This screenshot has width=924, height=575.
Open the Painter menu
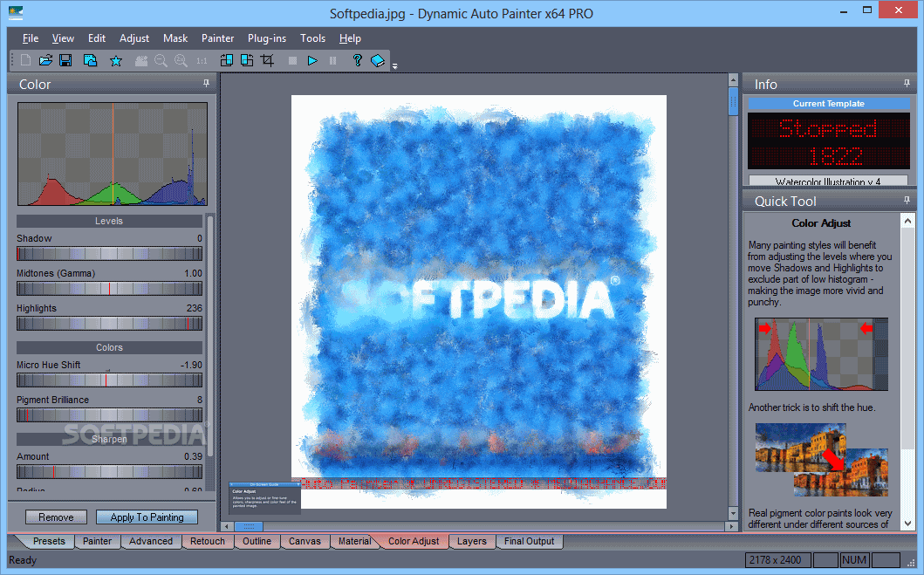218,38
